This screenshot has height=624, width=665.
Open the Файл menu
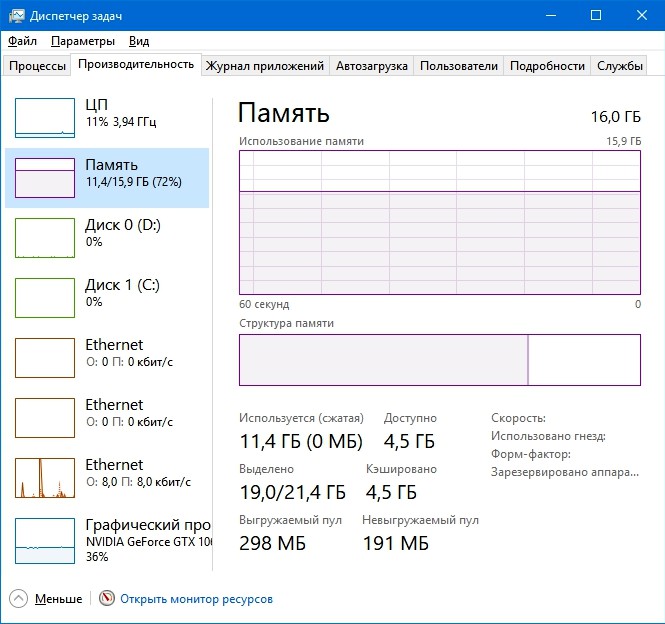[x=22, y=41]
